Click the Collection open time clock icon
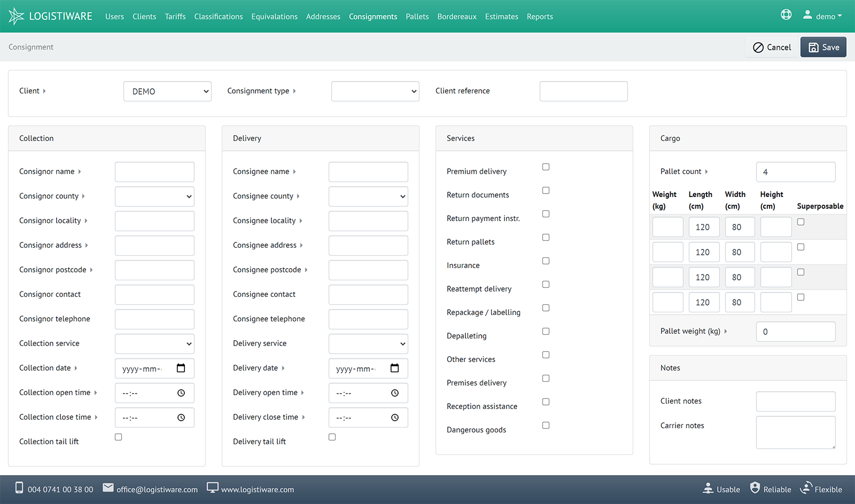The height and width of the screenshot is (504, 855). [x=181, y=393]
